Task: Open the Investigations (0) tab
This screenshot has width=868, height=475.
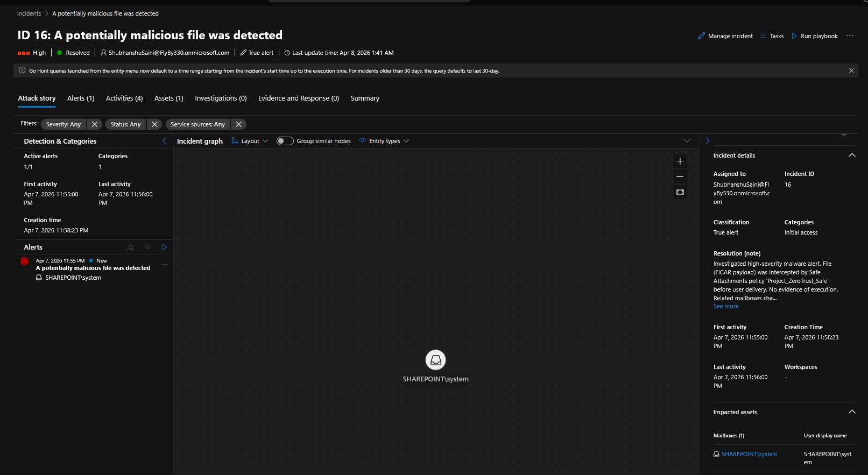Action: pos(221,98)
